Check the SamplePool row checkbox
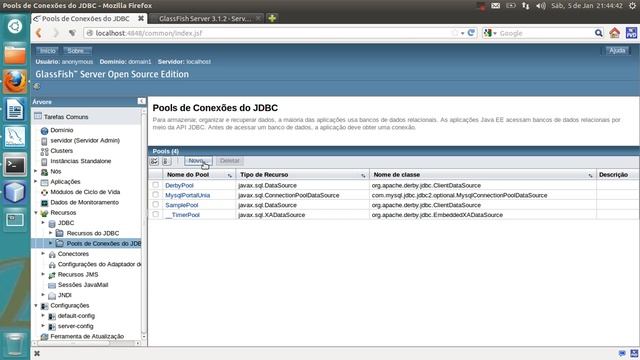This screenshot has width=640, height=360. point(156,204)
